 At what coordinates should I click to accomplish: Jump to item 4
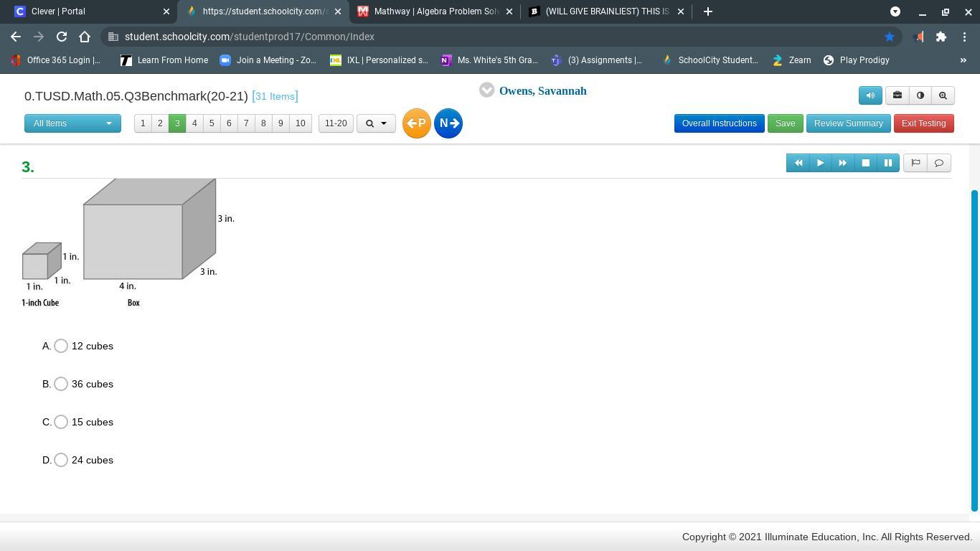194,123
